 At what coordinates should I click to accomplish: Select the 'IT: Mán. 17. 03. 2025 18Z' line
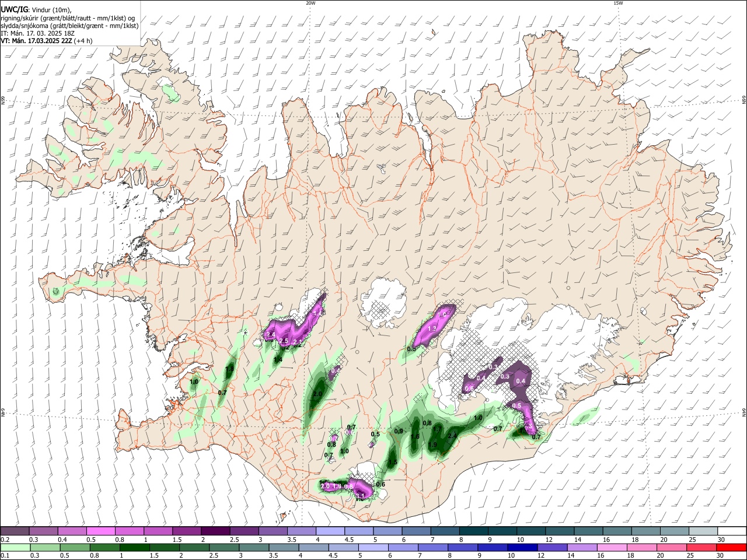37,33
